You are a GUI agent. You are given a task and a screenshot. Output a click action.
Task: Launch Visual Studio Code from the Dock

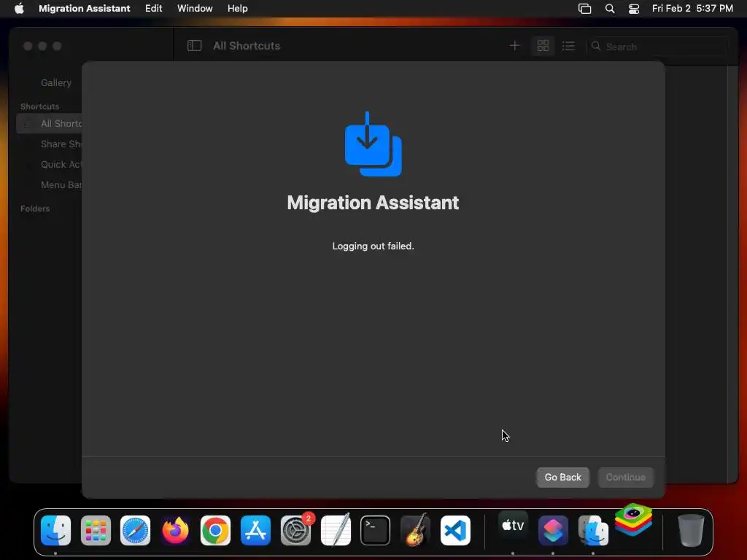click(455, 531)
